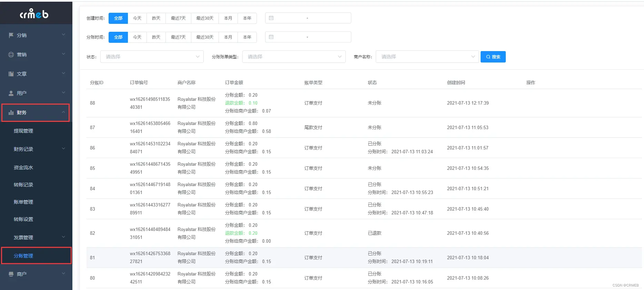Click calendar icon in 分账时间 date range

[271, 37]
